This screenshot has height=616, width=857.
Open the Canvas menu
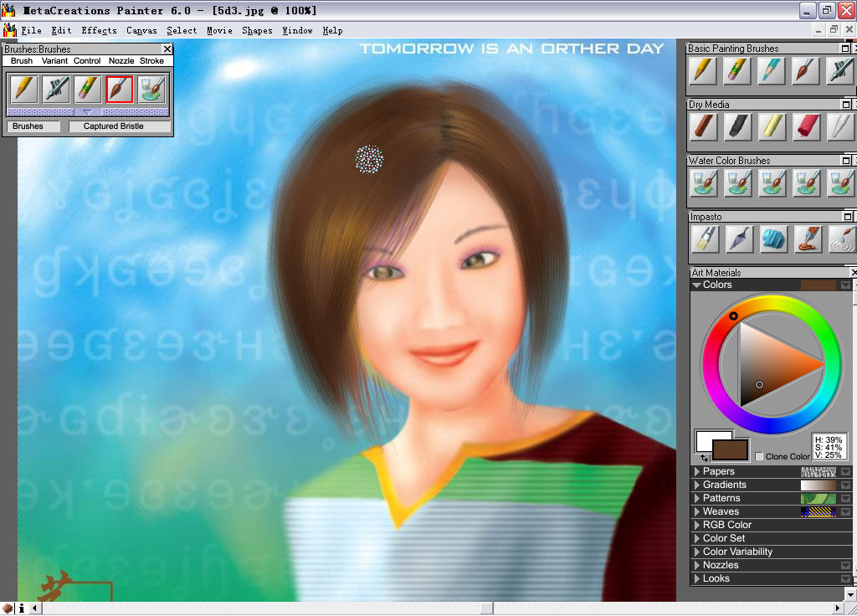click(141, 31)
